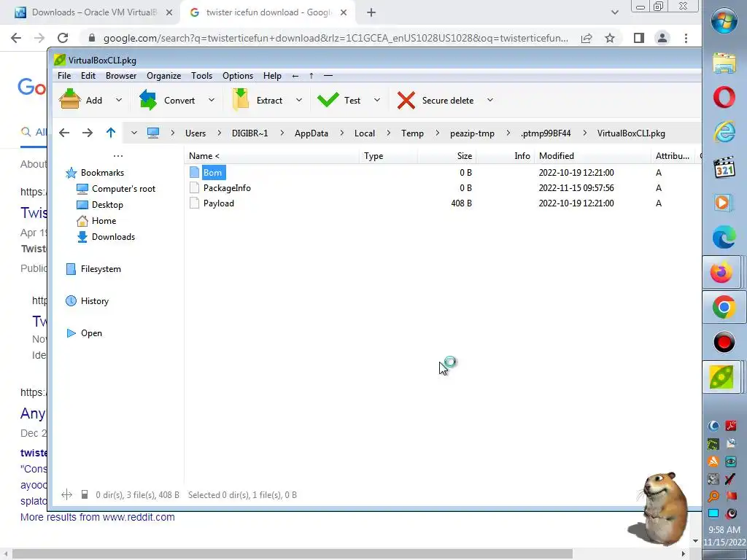This screenshot has width=747, height=560.
Task: Select Desktop in the sidebar bookmarks
Action: coord(107,205)
